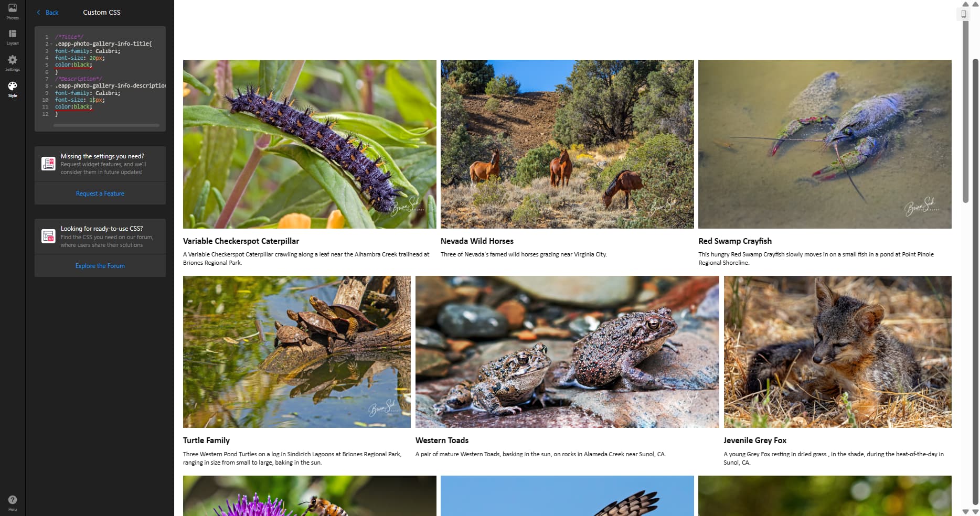Click the page vertical scrollbar thumb
980x516 pixels.
click(x=966, y=112)
